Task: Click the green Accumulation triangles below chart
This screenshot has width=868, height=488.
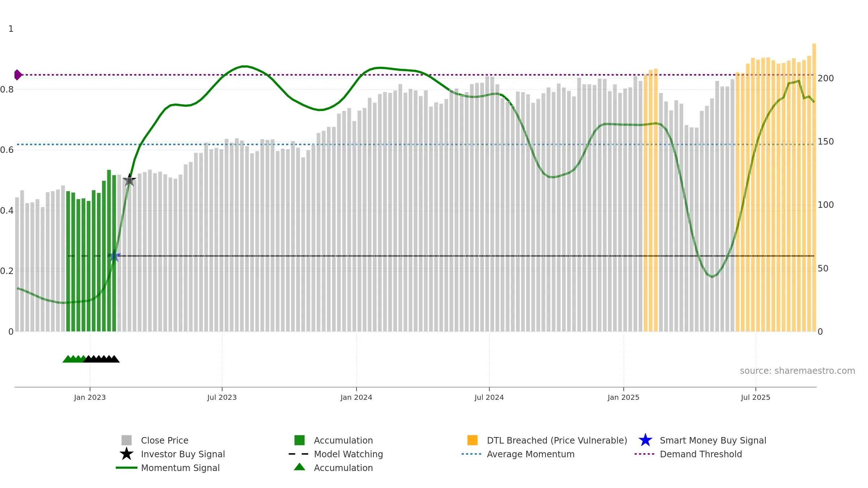Action: click(75, 359)
